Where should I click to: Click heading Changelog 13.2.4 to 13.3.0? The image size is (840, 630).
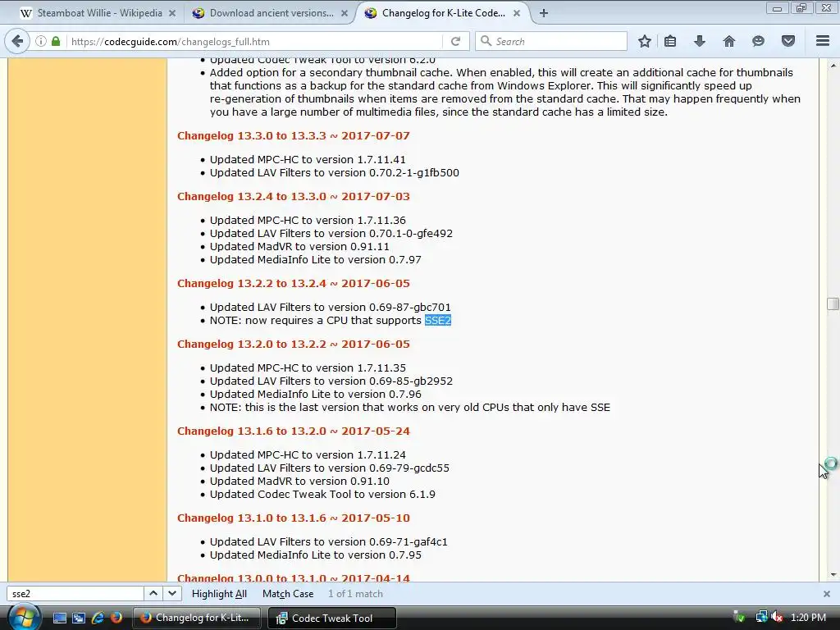(x=294, y=196)
